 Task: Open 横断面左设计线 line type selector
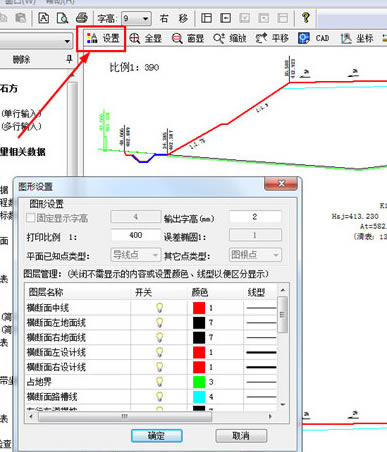click(x=261, y=352)
